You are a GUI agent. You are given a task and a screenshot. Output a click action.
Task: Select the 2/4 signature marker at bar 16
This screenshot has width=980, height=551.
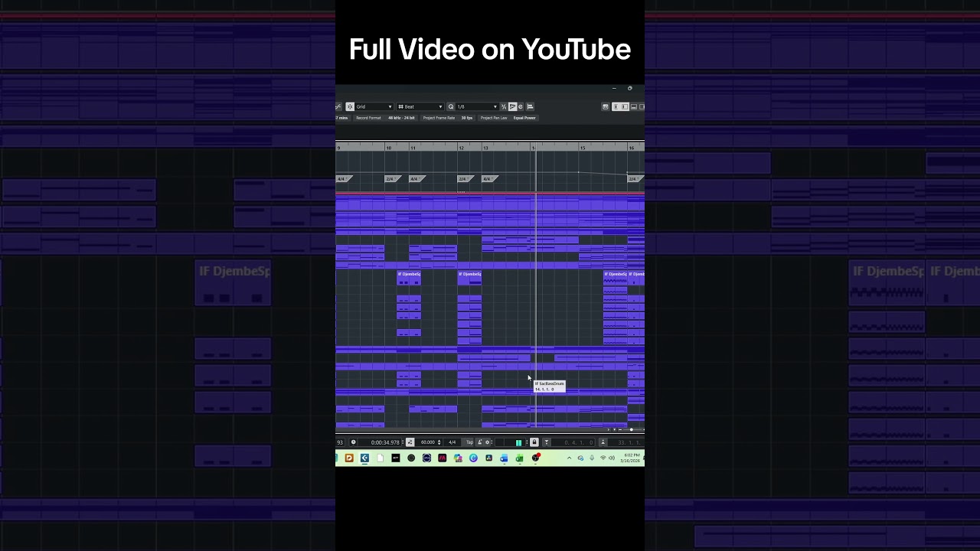tap(635, 179)
